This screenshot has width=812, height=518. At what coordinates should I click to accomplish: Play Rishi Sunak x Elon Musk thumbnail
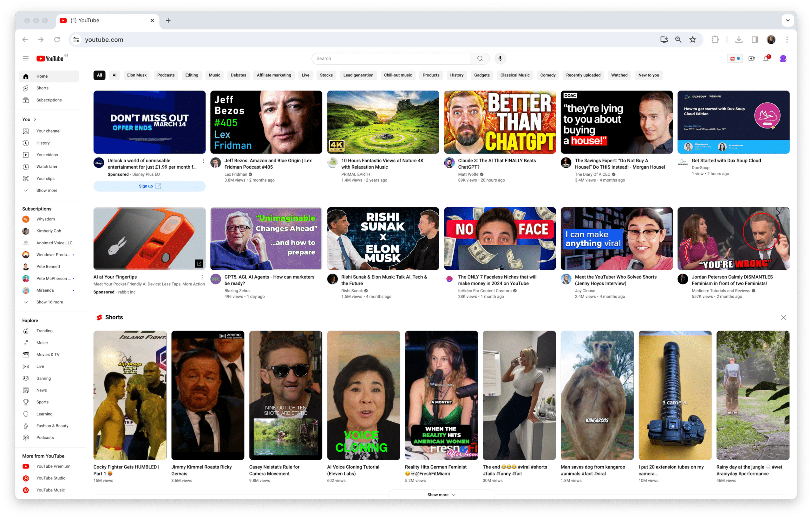pos(383,239)
